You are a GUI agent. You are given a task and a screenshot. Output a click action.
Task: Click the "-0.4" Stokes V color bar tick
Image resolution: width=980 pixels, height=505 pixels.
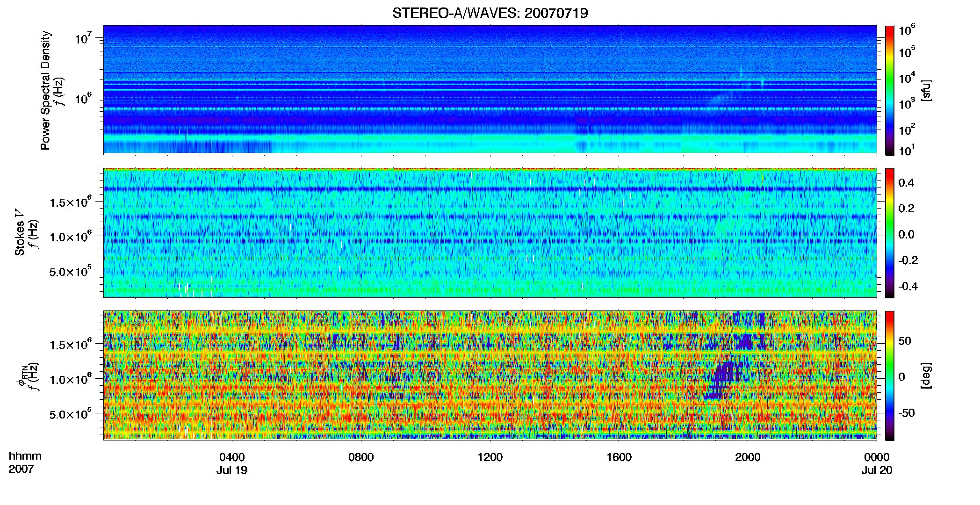[x=908, y=286]
